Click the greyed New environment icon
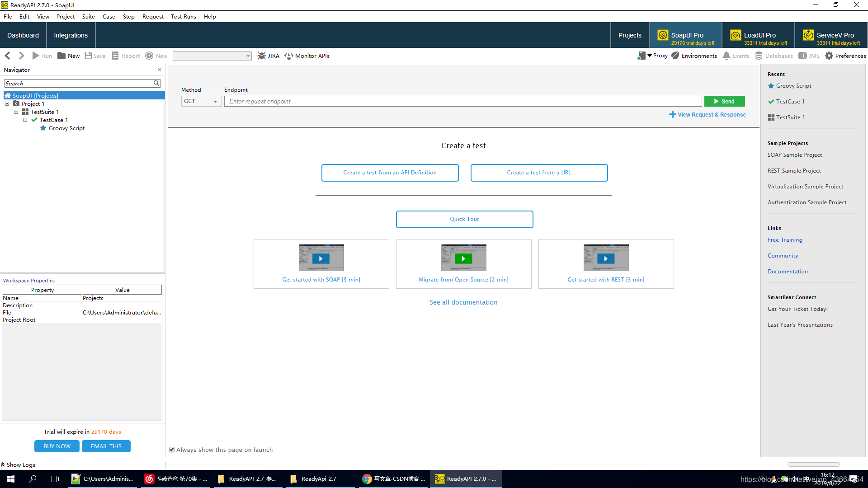The width and height of the screenshot is (868, 488). 149,56
